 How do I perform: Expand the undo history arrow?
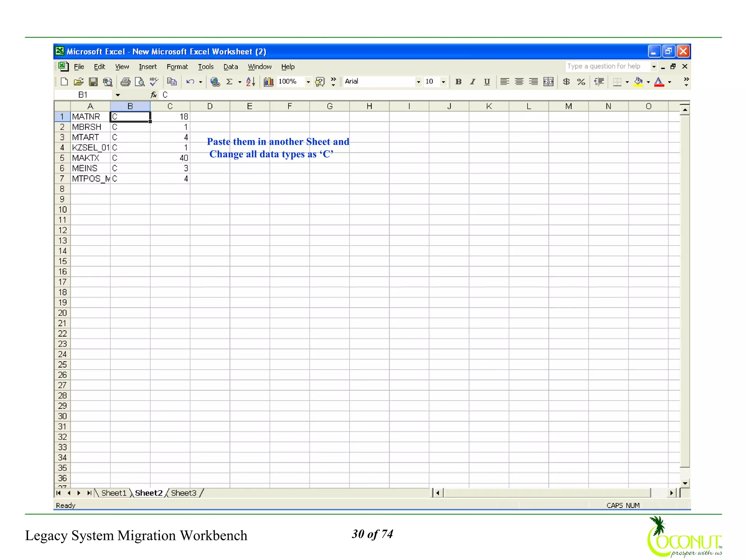(201, 82)
